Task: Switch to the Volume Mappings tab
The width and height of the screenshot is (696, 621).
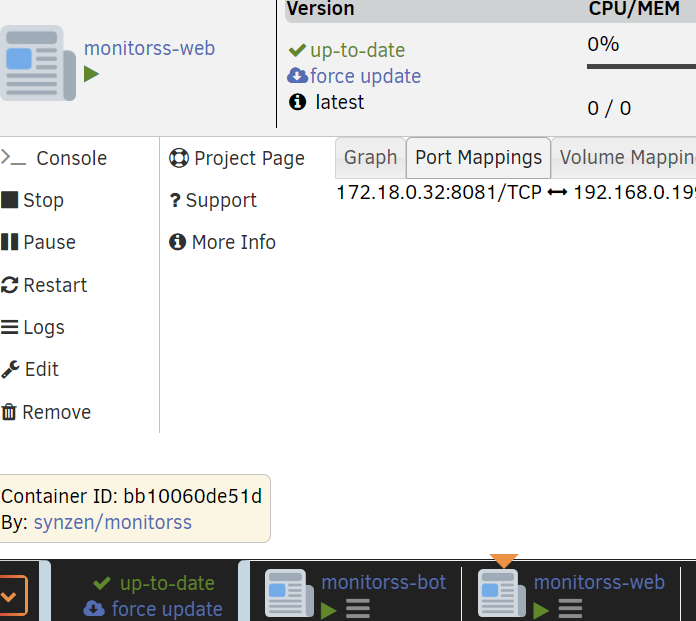Action: click(624, 158)
